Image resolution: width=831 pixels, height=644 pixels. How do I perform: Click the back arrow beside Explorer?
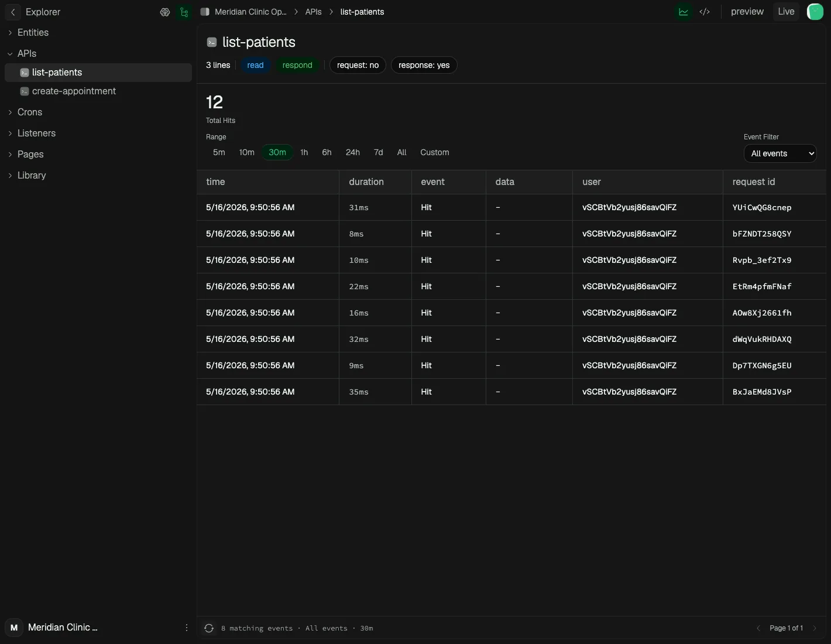pos(13,12)
